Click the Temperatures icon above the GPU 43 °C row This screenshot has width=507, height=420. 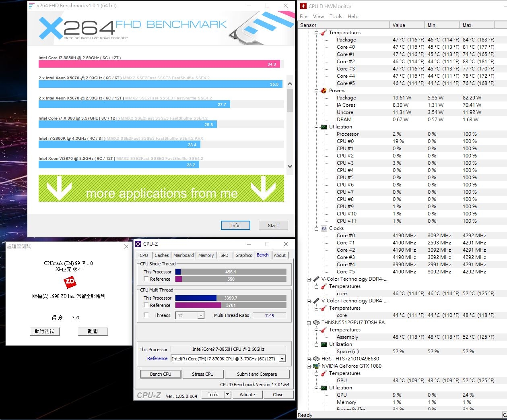click(x=324, y=373)
